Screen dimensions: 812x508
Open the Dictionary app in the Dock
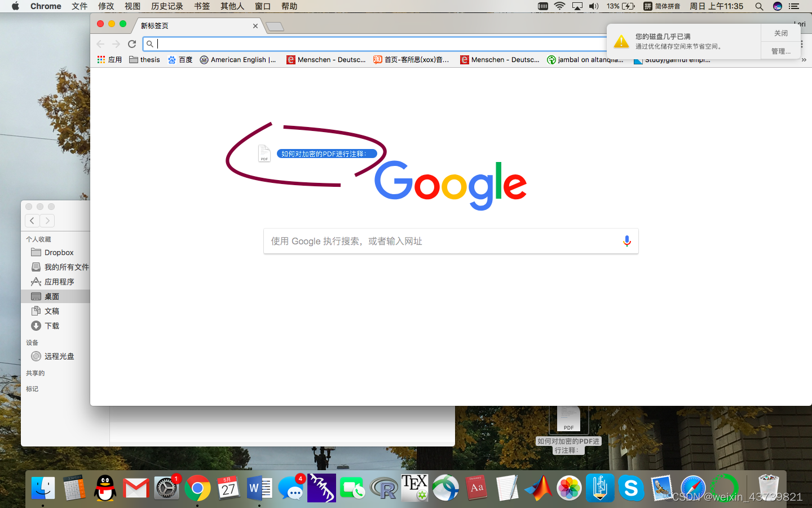tap(476, 488)
